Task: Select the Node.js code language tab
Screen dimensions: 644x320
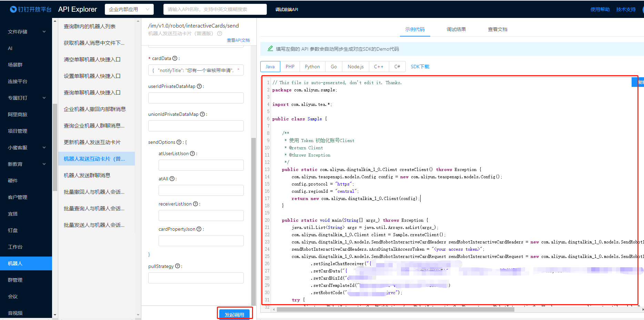Action: tap(355, 67)
